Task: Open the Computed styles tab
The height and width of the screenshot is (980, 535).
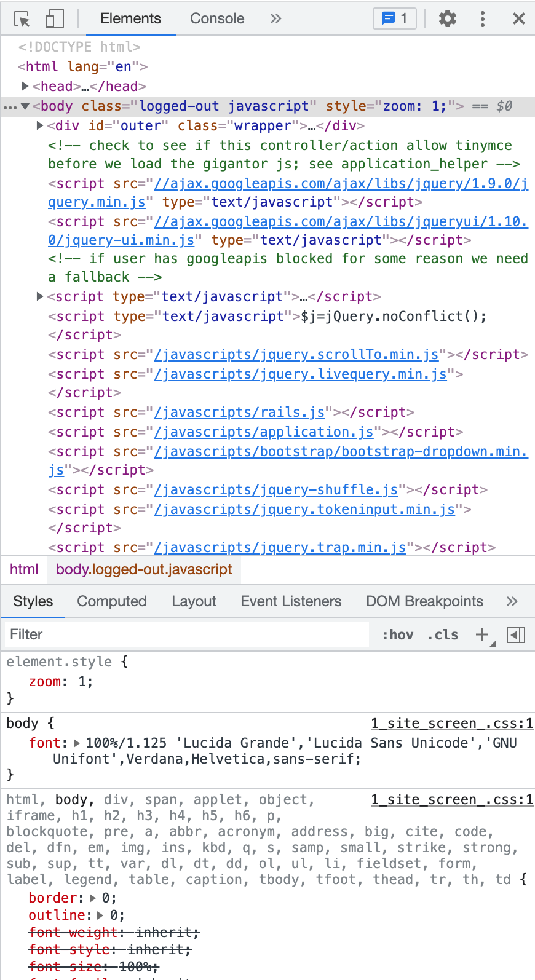Action: tap(112, 601)
